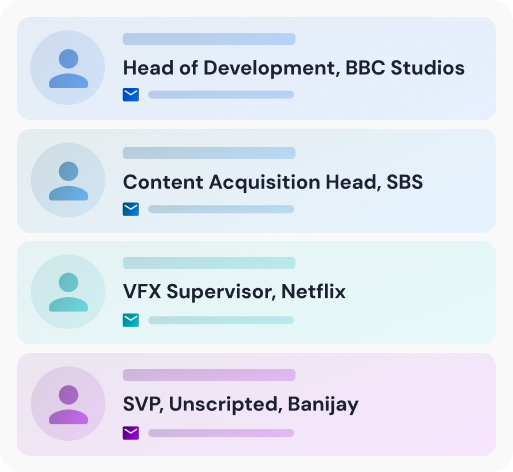513x472 pixels.
Task: Open the Content Acquisition Head, SBS title
Action: pos(273,182)
